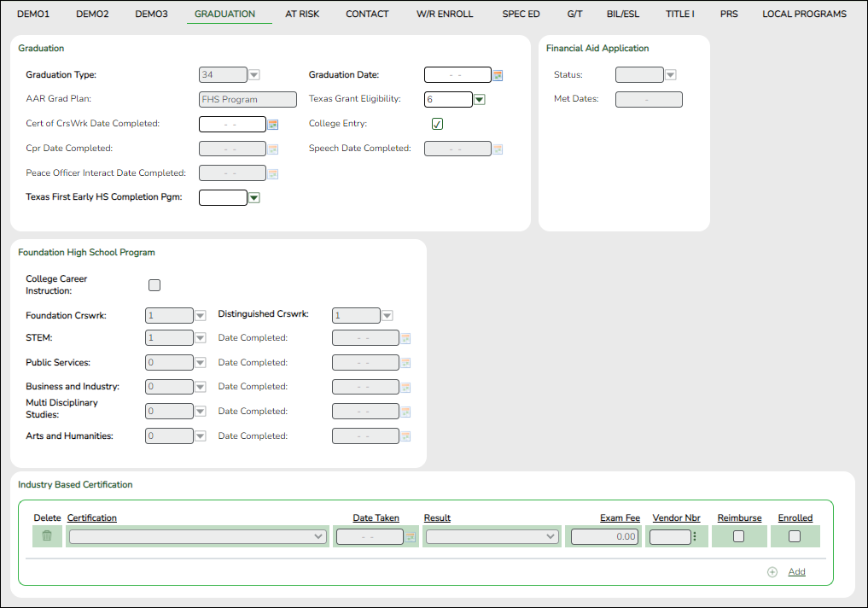Open the SPEC ED tab
This screenshot has width=868, height=608.
click(x=521, y=14)
